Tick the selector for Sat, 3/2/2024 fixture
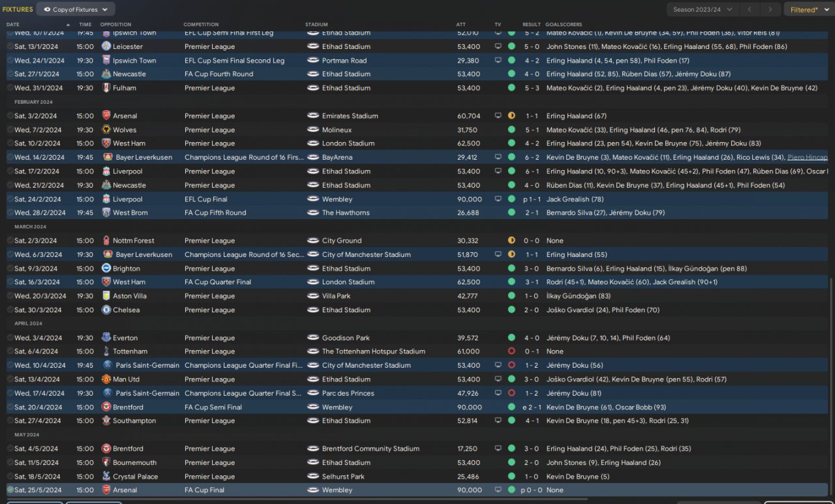The image size is (835, 504). coord(10,116)
